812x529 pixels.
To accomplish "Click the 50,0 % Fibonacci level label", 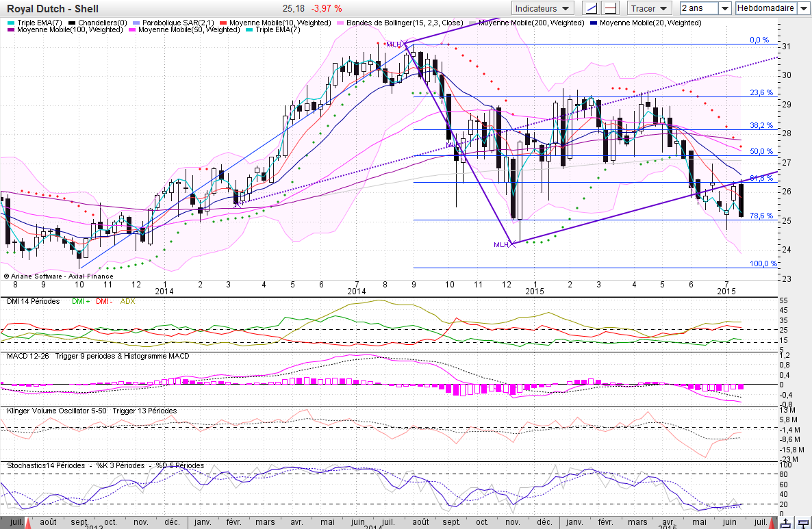I will pos(761,151).
